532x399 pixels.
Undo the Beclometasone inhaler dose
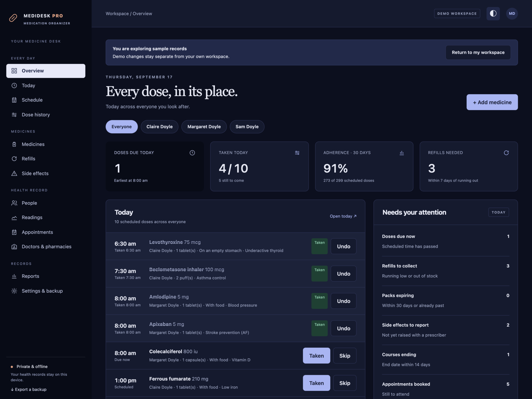pos(344,274)
